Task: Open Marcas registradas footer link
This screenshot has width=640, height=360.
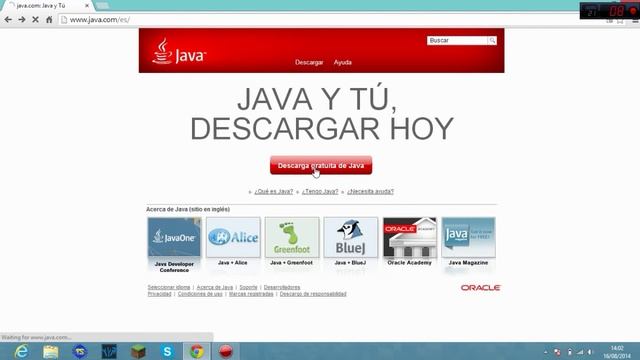Action: (251, 294)
